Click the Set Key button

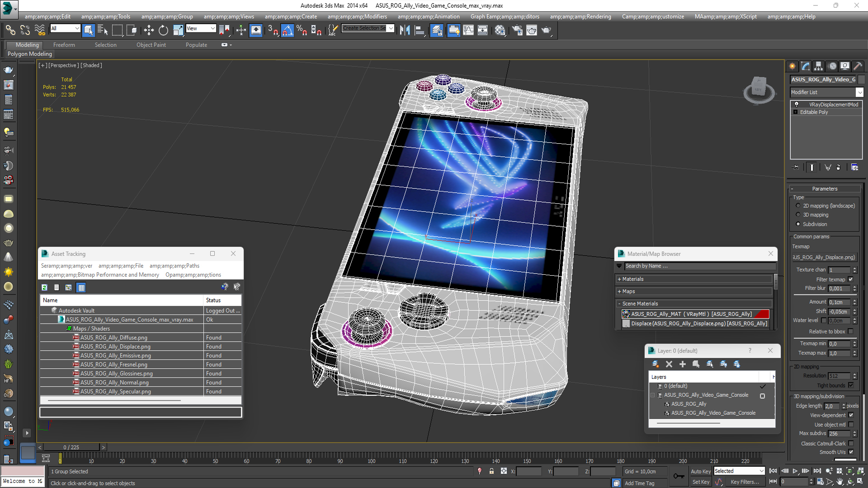[701, 482]
